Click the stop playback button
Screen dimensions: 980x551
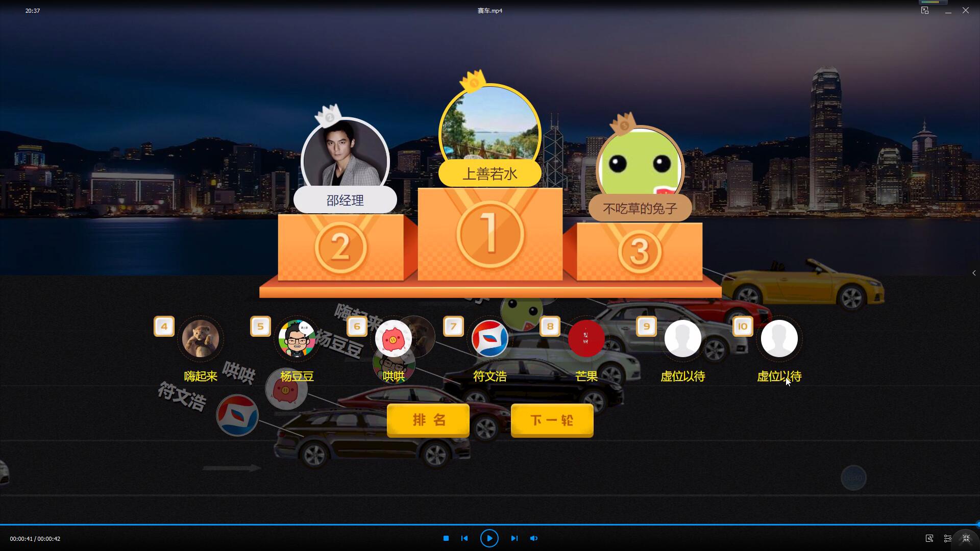click(446, 538)
